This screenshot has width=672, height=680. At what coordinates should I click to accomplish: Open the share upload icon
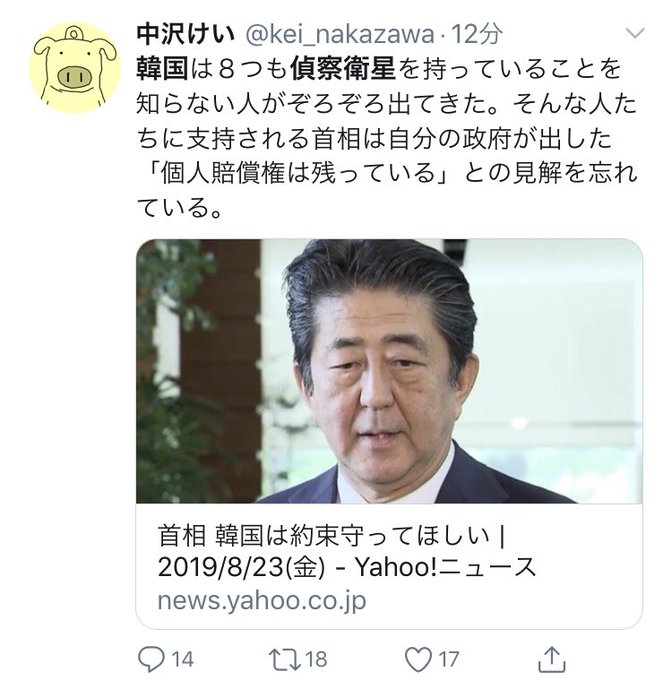tap(551, 659)
